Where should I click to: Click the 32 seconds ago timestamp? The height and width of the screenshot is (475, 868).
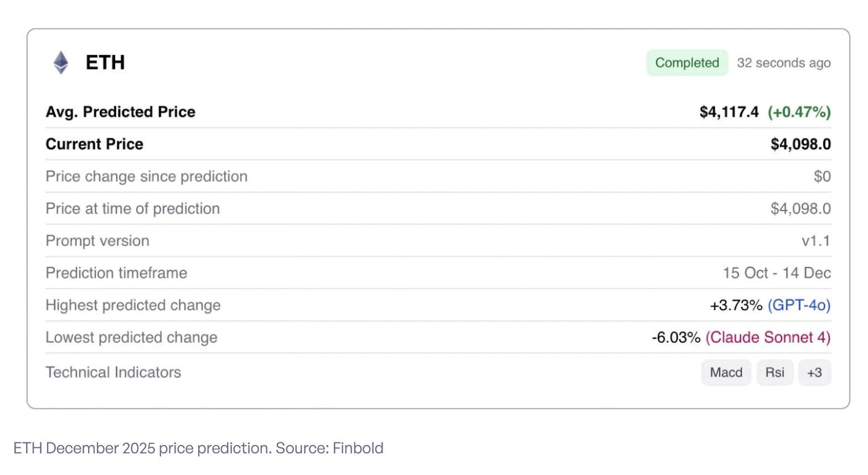coord(783,63)
